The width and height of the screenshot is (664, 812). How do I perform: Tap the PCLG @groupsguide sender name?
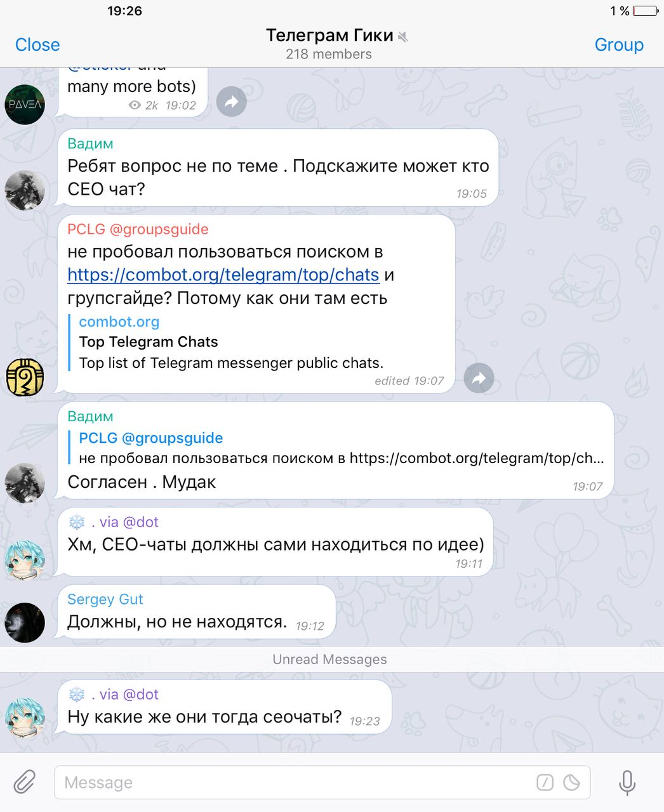(138, 229)
